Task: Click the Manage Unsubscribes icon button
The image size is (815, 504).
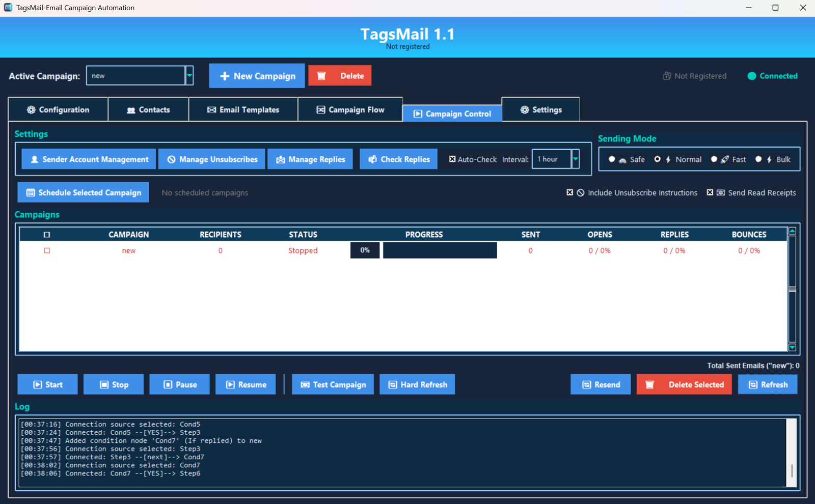Action: pyautogui.click(x=211, y=159)
